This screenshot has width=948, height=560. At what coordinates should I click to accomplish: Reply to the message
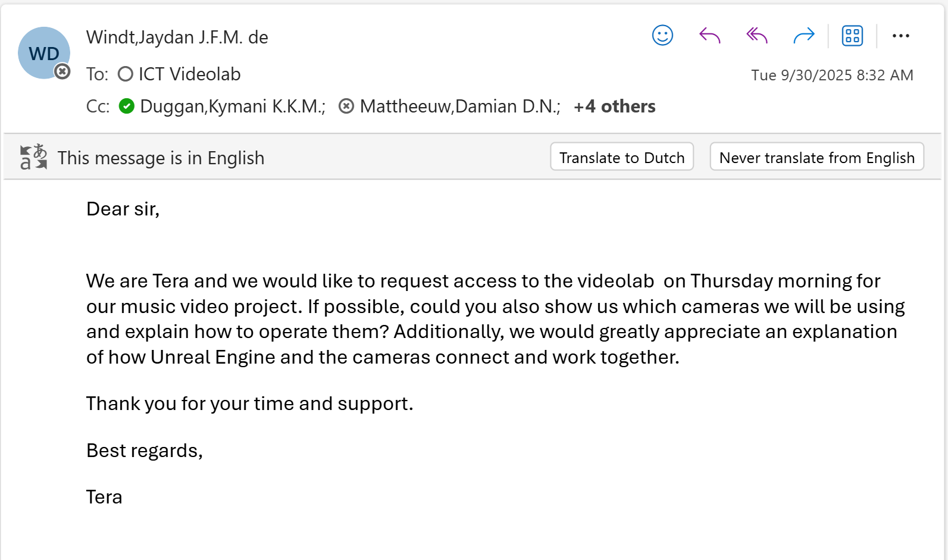(x=709, y=36)
